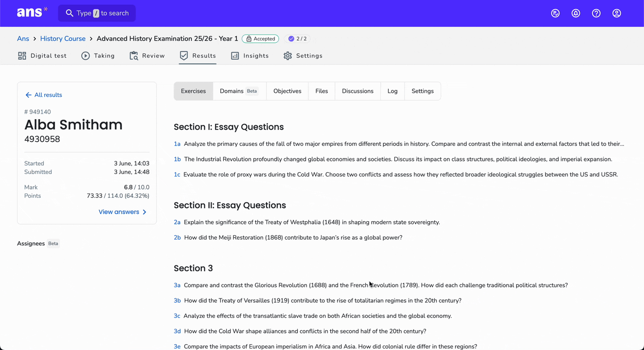Open the View answers link
Screen dimensions: 644x350
click(x=123, y=212)
